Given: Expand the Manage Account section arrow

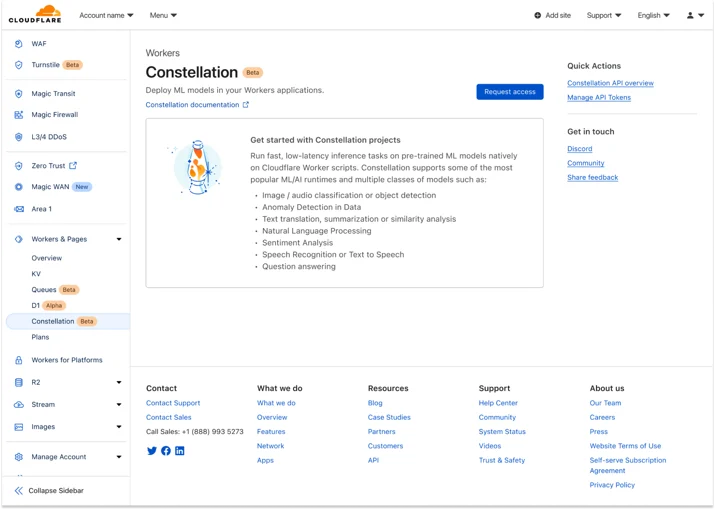Looking at the screenshot, I should point(119,457).
